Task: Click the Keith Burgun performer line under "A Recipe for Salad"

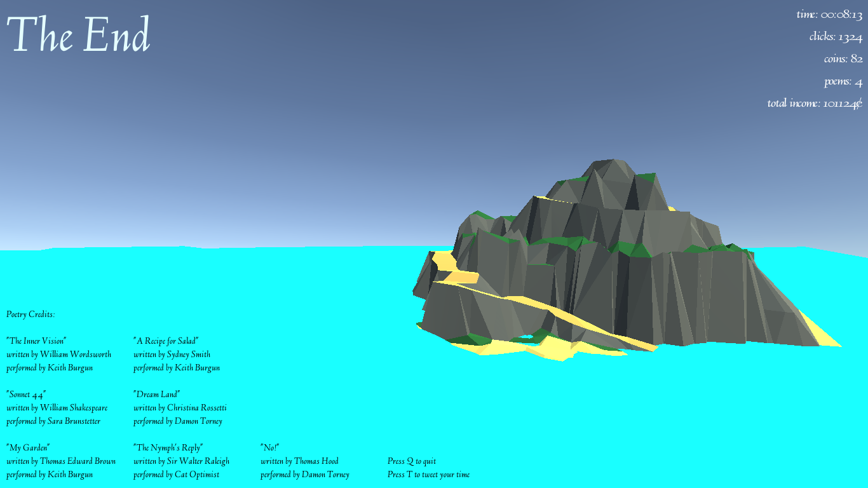Action: point(177,368)
